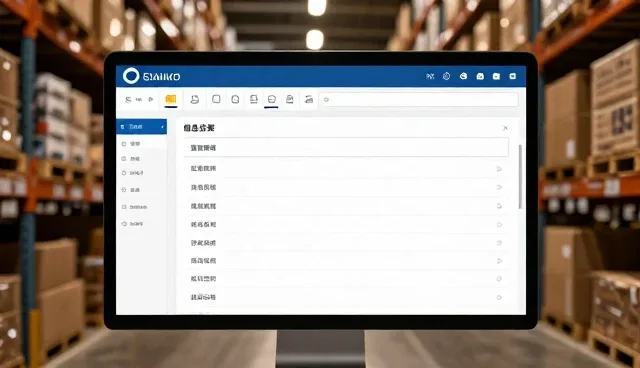Select the highlighted yellow folder icon in the toolbar
Image resolution: width=640 pixels, height=368 pixels.
pyautogui.click(x=171, y=99)
